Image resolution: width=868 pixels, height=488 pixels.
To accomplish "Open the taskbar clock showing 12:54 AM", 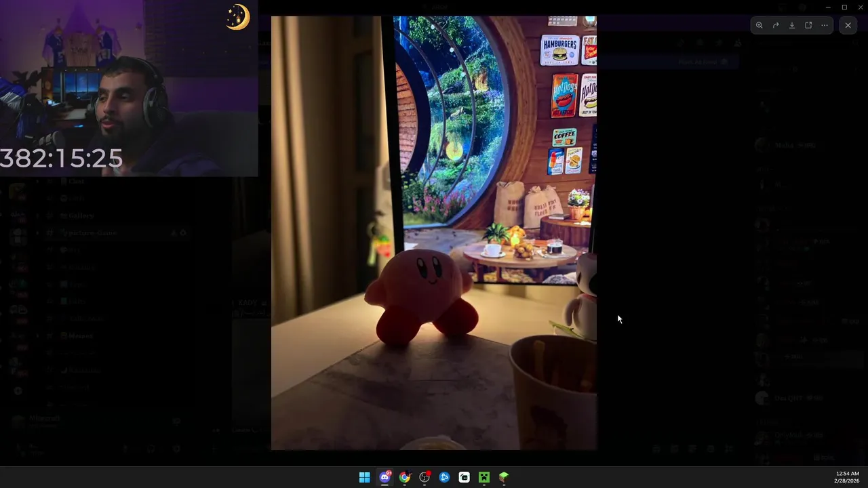I will tap(847, 477).
